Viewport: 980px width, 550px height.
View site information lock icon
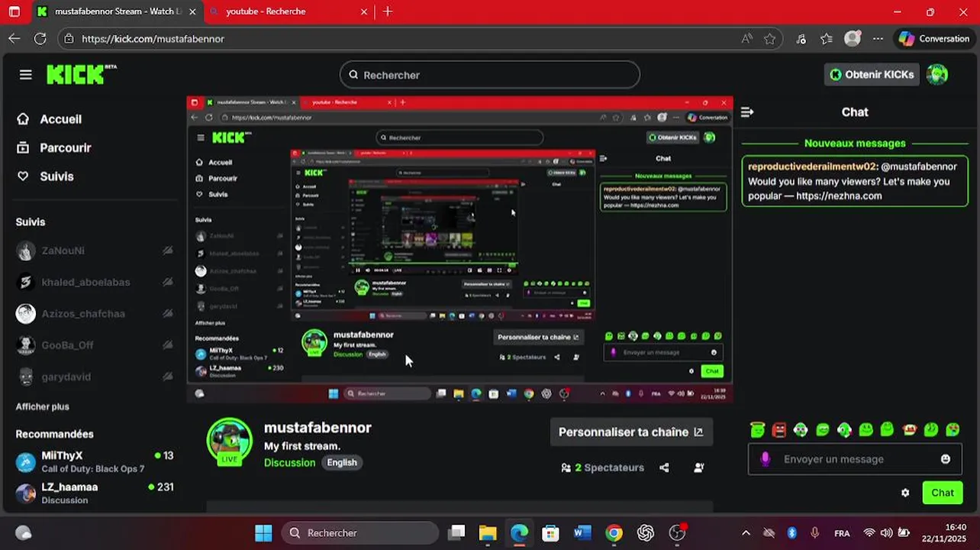point(69,38)
